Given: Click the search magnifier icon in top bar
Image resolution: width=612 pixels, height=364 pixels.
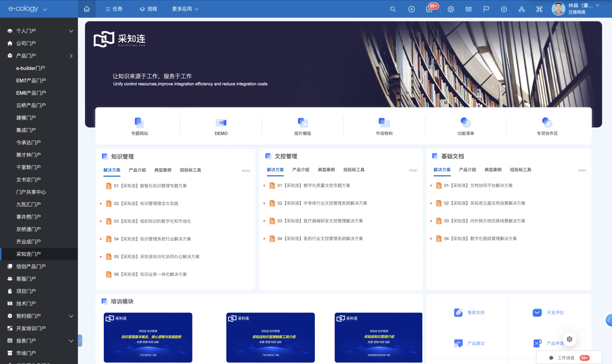Looking at the screenshot, I should point(393,9).
